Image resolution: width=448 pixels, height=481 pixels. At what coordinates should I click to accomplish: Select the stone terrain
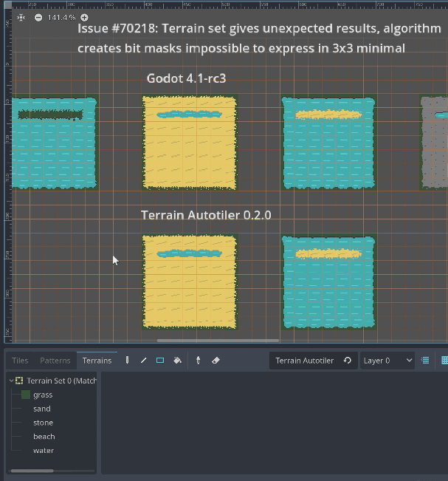43,423
